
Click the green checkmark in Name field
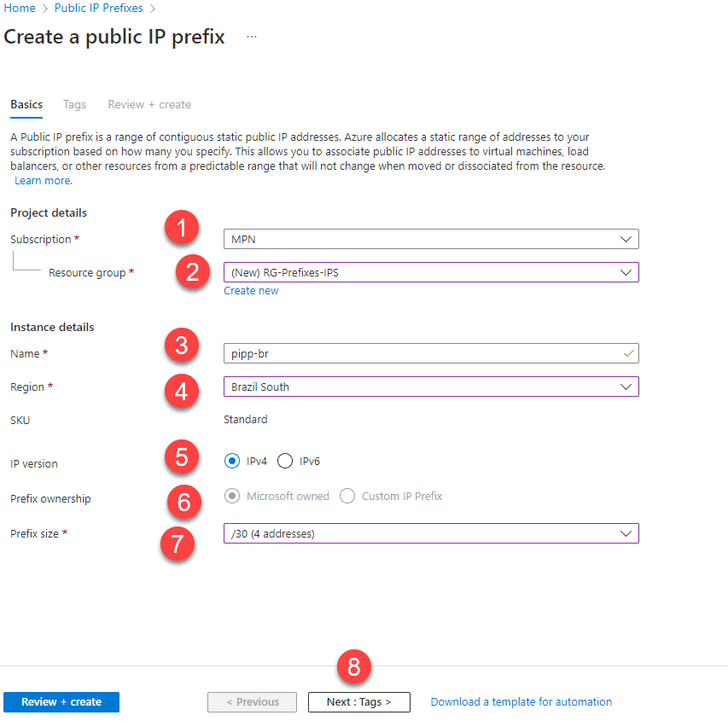(x=628, y=354)
